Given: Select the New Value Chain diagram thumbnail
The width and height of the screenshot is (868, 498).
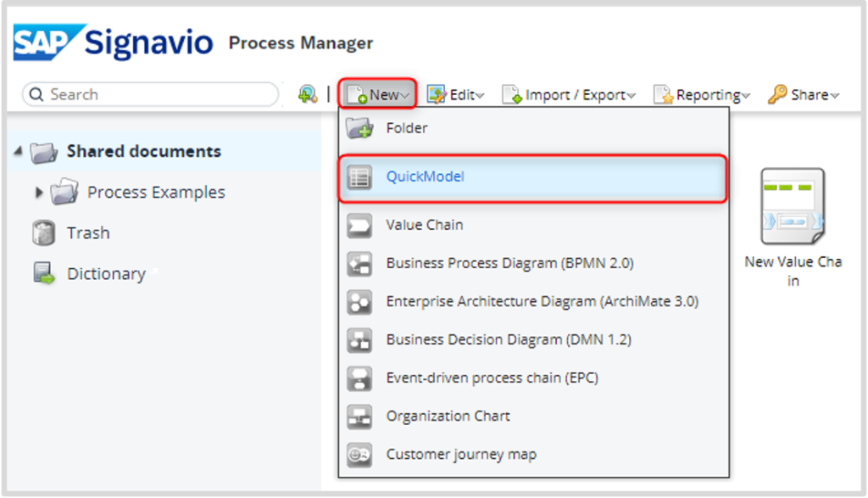Looking at the screenshot, I should point(793,207).
